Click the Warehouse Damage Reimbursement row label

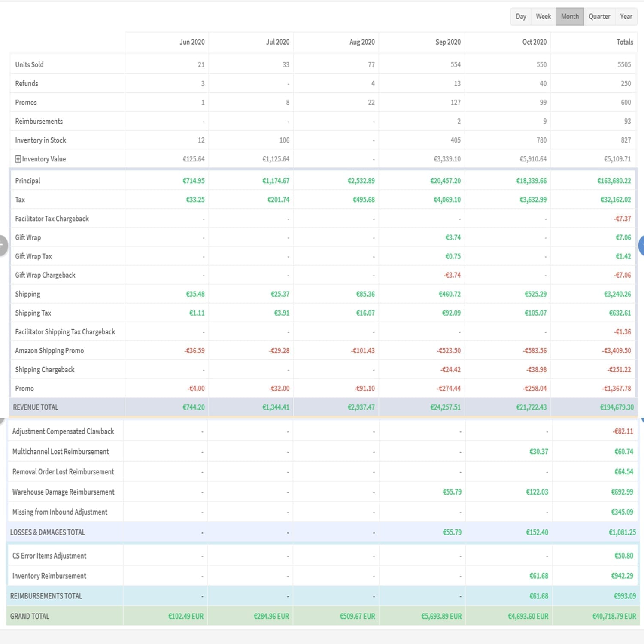(64, 492)
